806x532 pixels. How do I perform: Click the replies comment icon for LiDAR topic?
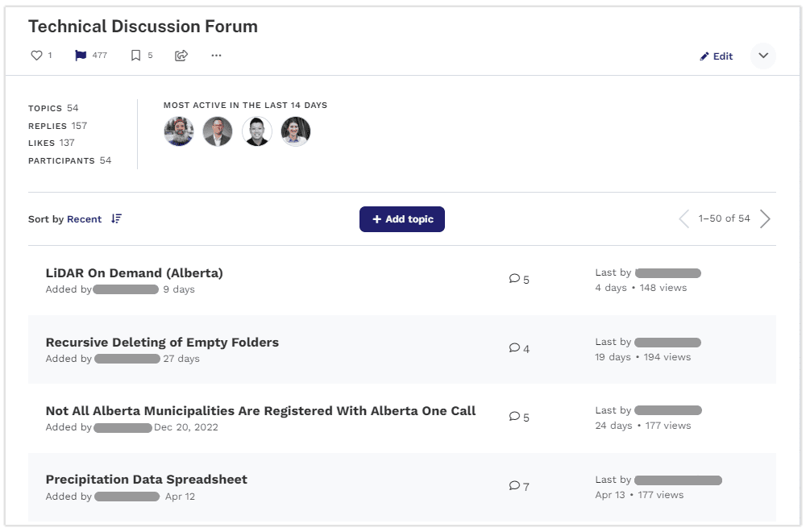(514, 279)
